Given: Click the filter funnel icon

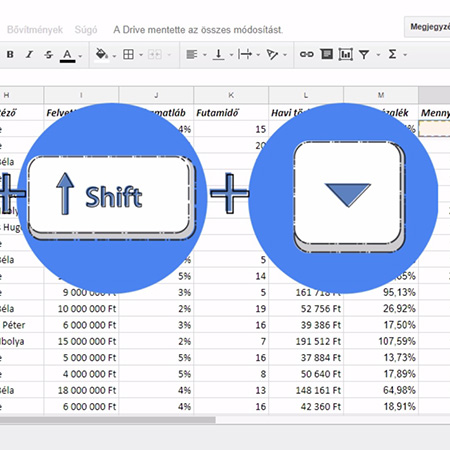Looking at the screenshot, I should [x=364, y=55].
